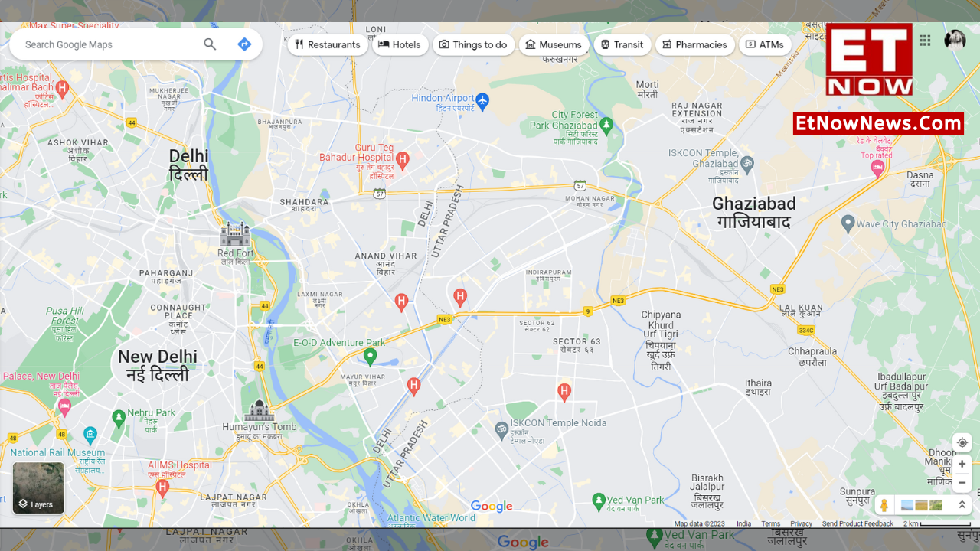Expand the Hotels category option
Image resolution: width=980 pixels, height=551 pixels.
click(x=400, y=44)
